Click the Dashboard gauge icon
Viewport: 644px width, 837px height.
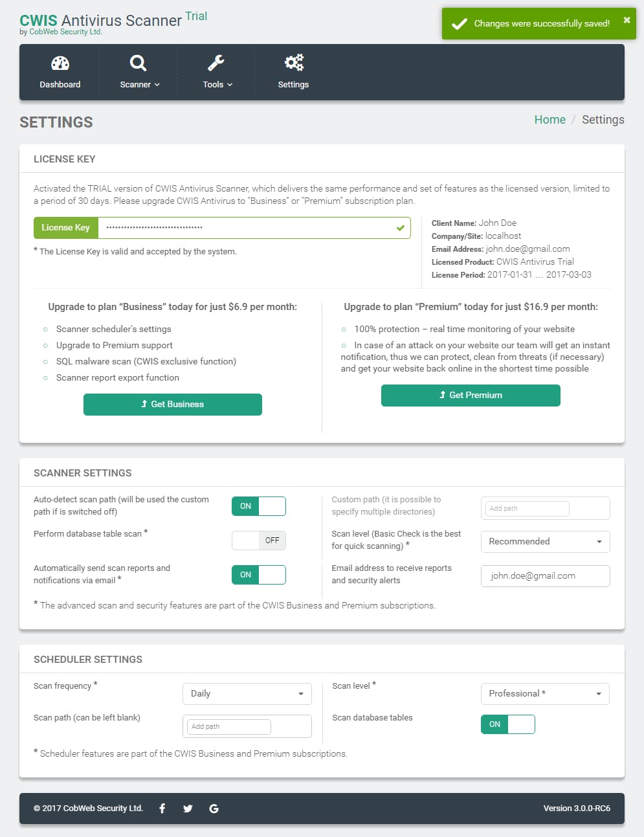pyautogui.click(x=60, y=63)
